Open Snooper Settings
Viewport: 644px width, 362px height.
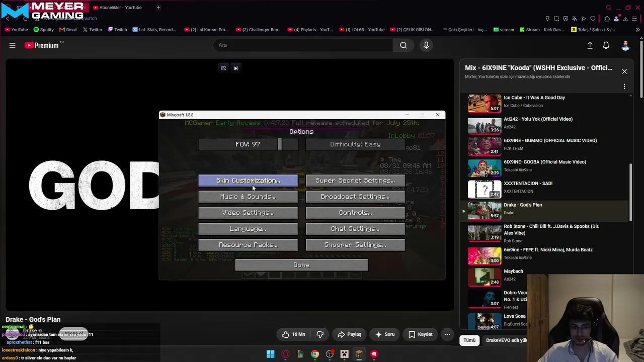[x=355, y=245]
